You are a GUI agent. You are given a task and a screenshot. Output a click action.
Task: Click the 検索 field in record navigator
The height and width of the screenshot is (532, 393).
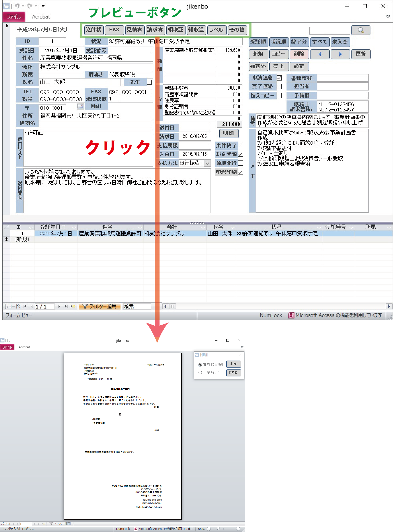(x=137, y=306)
